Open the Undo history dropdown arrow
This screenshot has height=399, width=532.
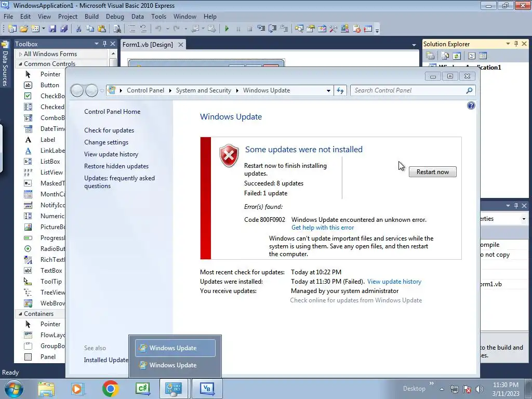[x=167, y=29]
